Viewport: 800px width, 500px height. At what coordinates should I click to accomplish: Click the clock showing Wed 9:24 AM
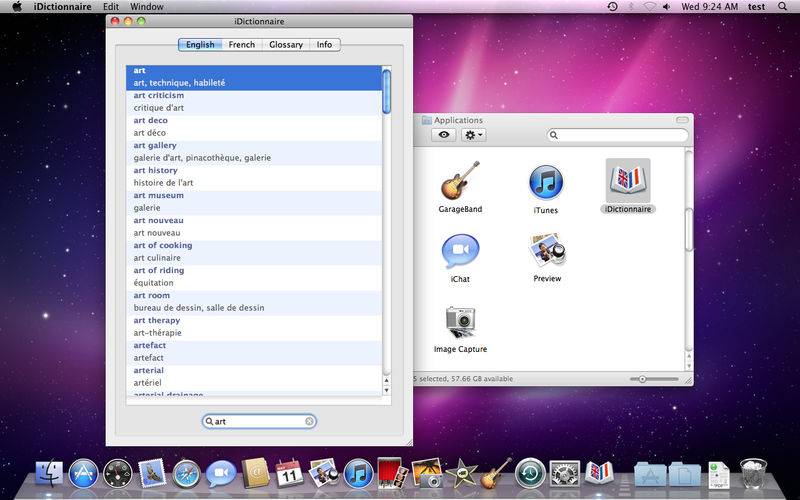(710, 7)
